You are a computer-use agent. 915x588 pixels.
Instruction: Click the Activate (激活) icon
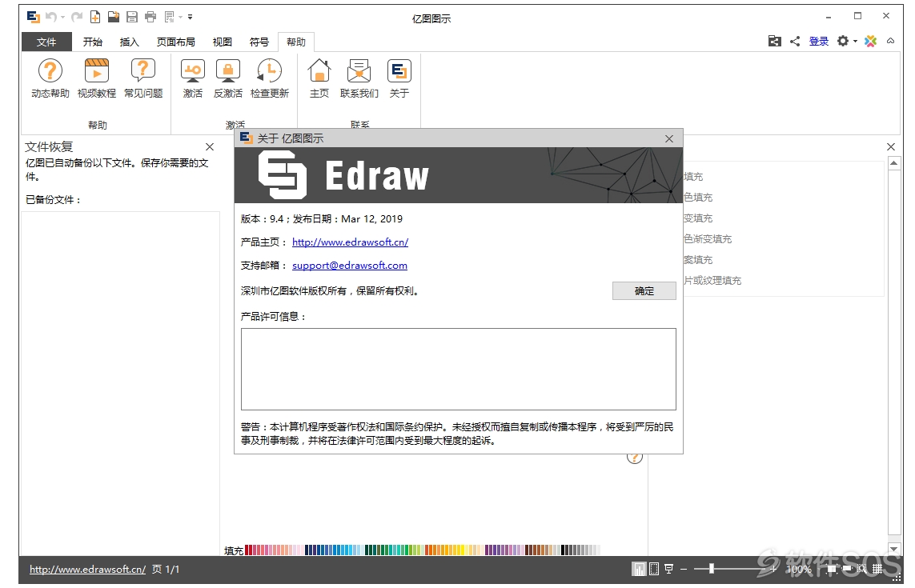coord(193,71)
